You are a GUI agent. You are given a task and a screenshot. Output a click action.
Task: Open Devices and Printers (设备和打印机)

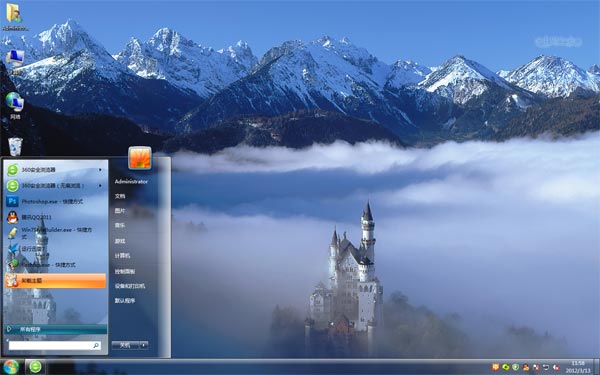click(x=130, y=286)
